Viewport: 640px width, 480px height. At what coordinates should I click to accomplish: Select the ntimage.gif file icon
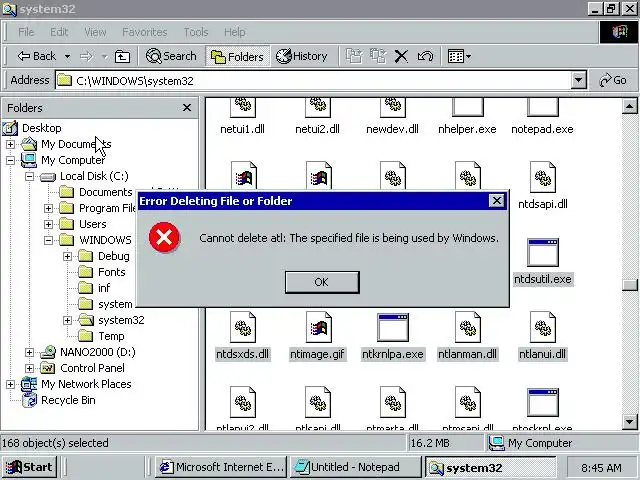tap(318, 327)
